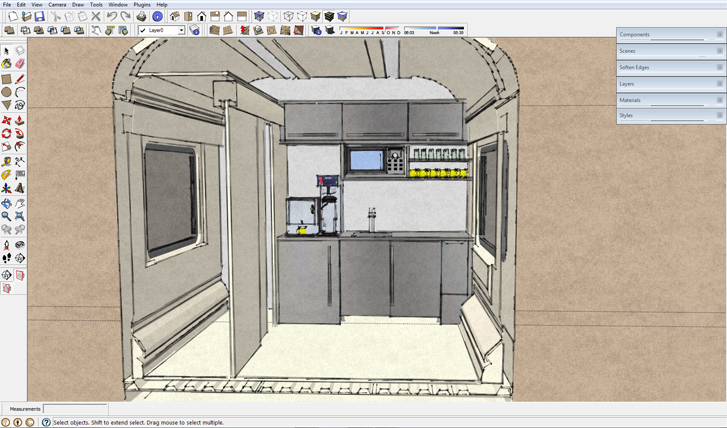
Task: Switch to Iso view icon
Action: point(175,17)
